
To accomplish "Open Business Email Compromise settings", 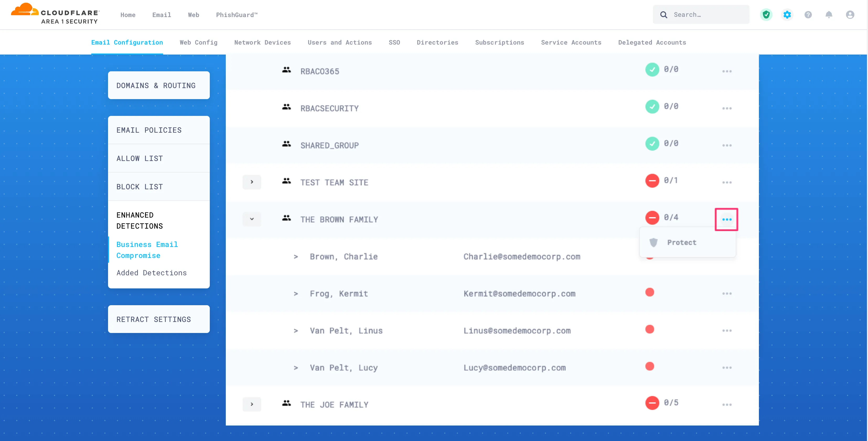I will coord(147,250).
